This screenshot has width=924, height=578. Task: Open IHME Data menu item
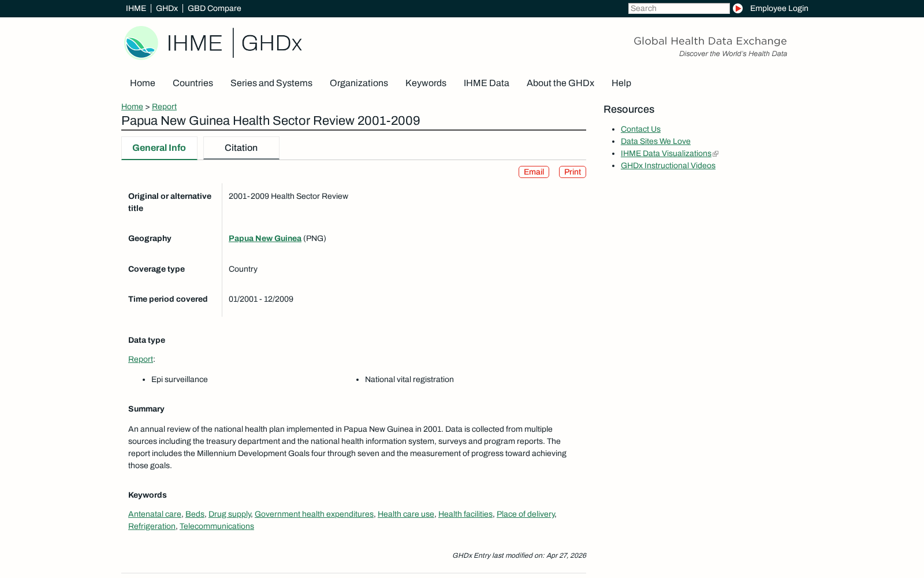click(x=486, y=83)
